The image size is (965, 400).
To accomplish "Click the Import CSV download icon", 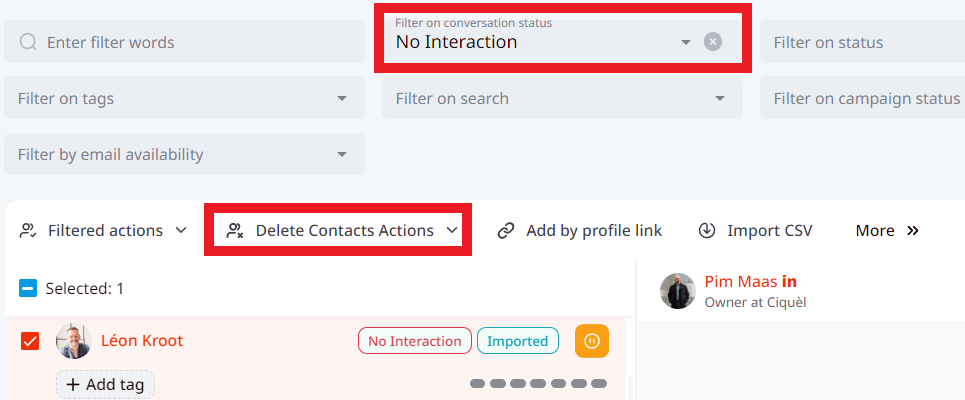I will [707, 231].
